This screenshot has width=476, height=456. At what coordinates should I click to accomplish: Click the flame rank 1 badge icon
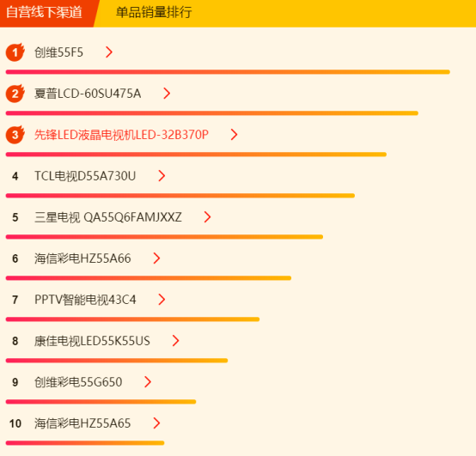click(x=15, y=52)
